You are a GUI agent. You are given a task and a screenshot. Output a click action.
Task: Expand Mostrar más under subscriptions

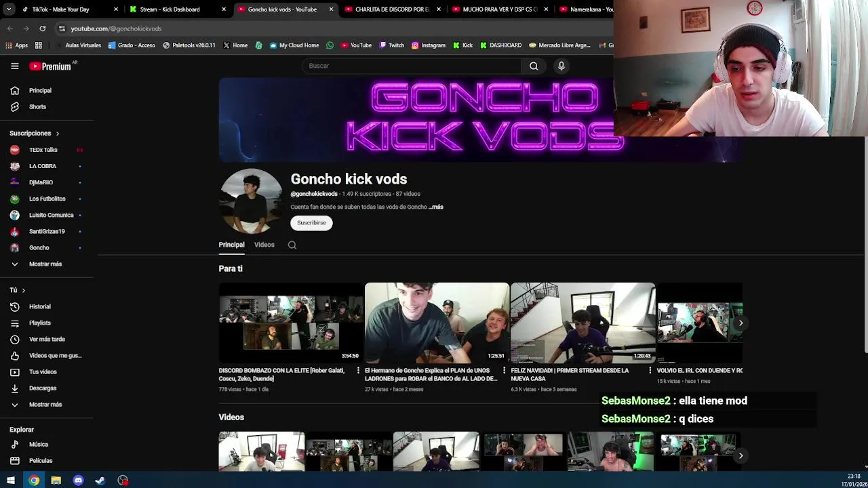pyautogui.click(x=45, y=264)
